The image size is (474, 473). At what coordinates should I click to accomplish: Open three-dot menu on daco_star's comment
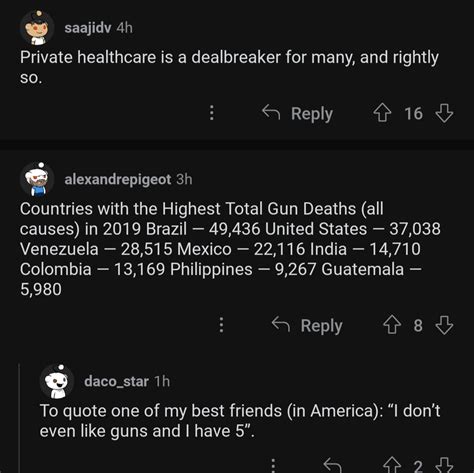click(273, 465)
